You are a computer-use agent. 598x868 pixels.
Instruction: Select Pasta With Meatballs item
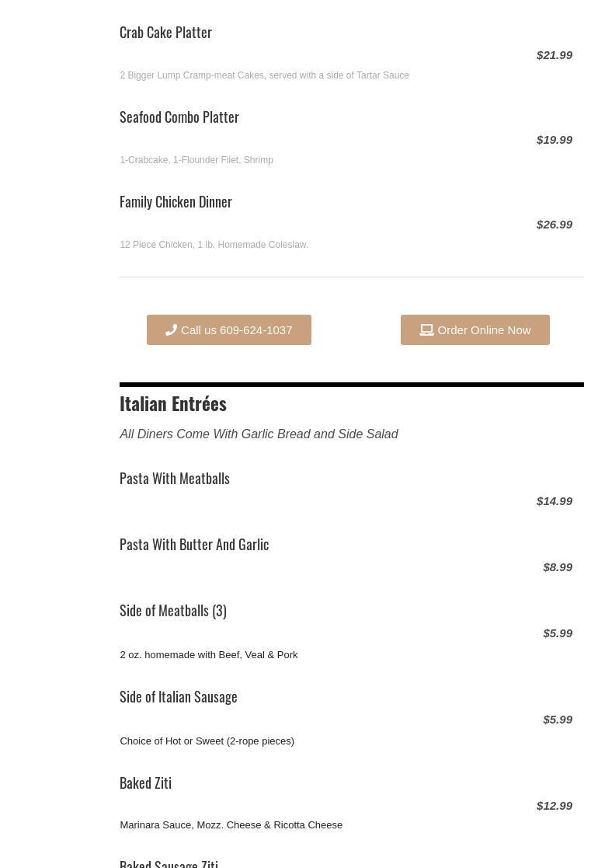tap(175, 478)
